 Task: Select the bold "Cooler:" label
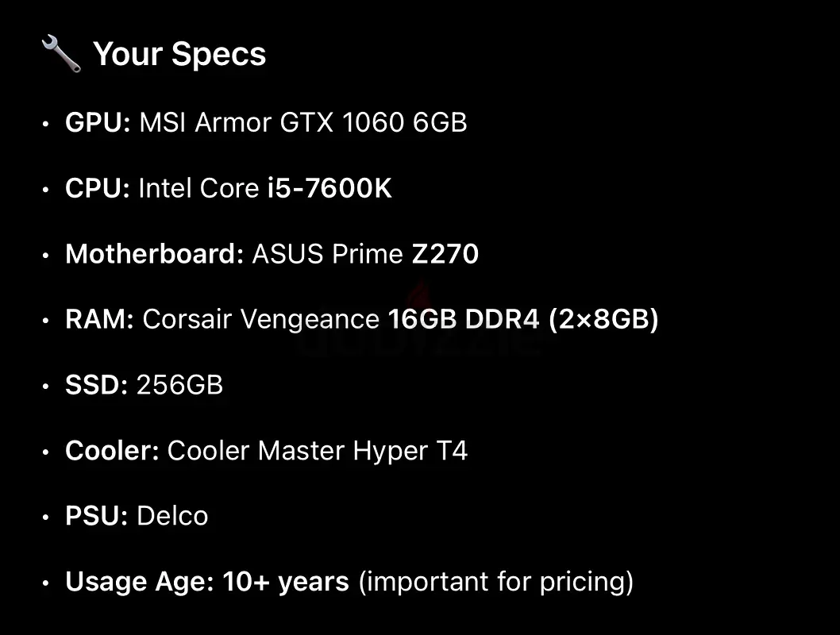[x=112, y=451]
